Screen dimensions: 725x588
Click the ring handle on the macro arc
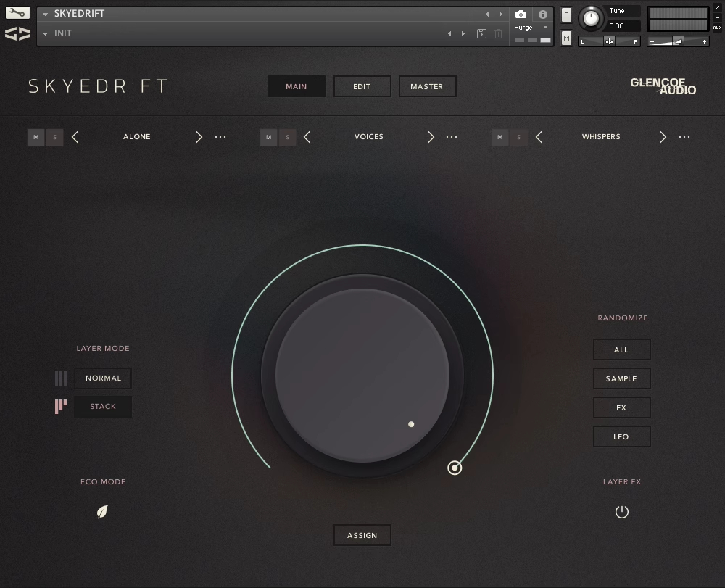click(x=455, y=468)
